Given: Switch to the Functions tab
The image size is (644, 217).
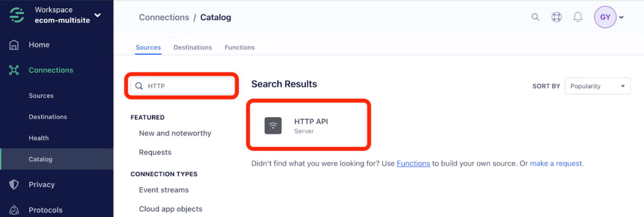Looking at the screenshot, I should tap(239, 47).
